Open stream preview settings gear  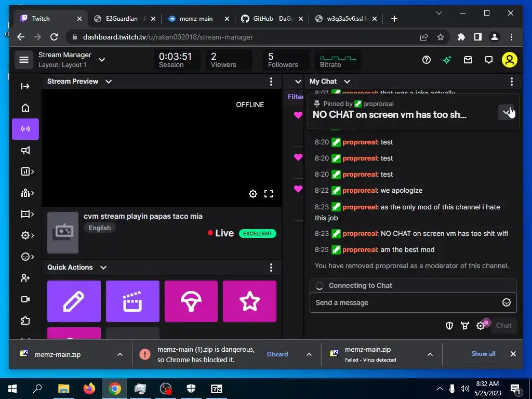coord(253,194)
